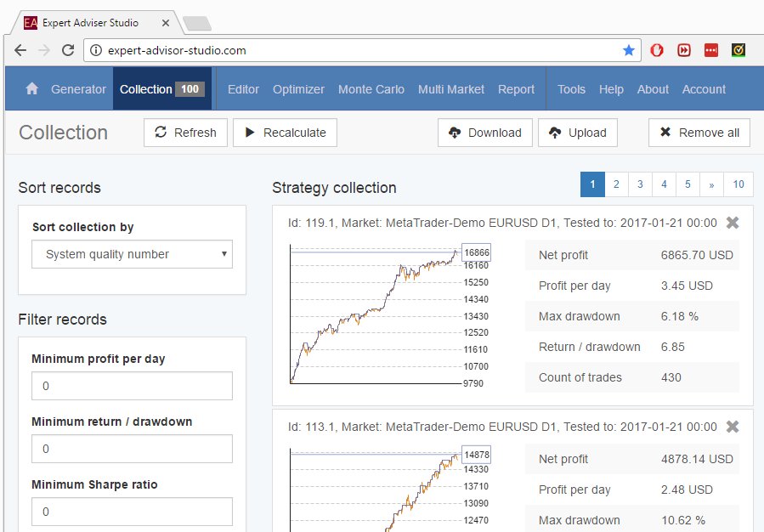Click strategy header Id: 119.1
764x532 pixels.
(502, 223)
